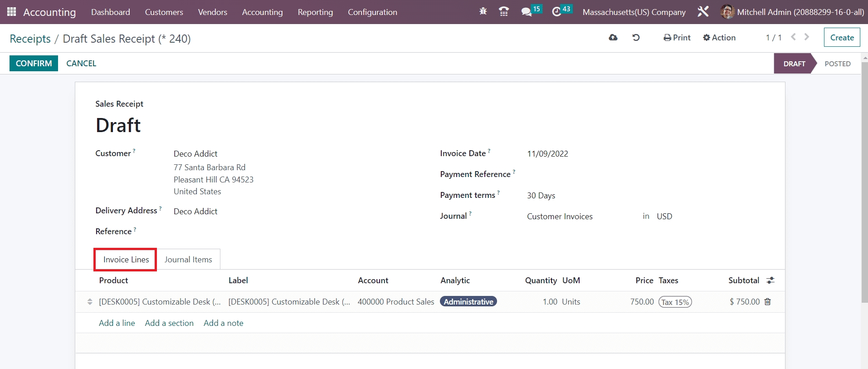The height and width of the screenshot is (369, 868).
Task: Open the Action dropdown
Action: click(x=719, y=38)
